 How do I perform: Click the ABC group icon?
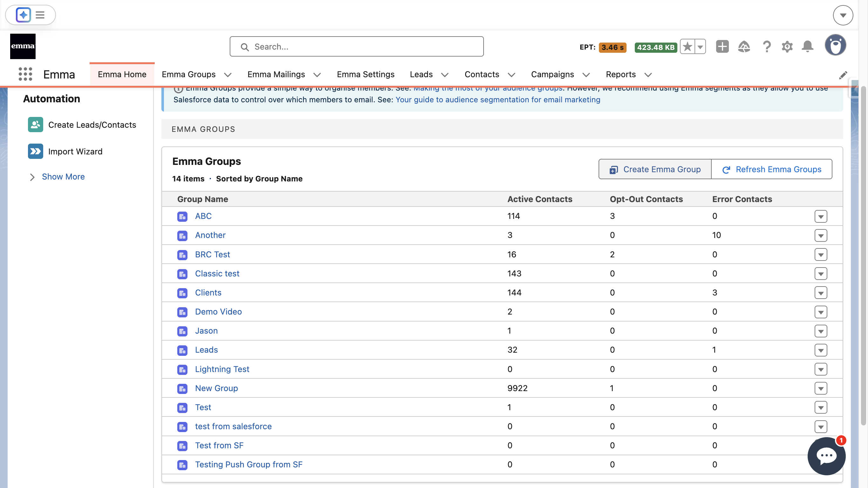(x=182, y=216)
